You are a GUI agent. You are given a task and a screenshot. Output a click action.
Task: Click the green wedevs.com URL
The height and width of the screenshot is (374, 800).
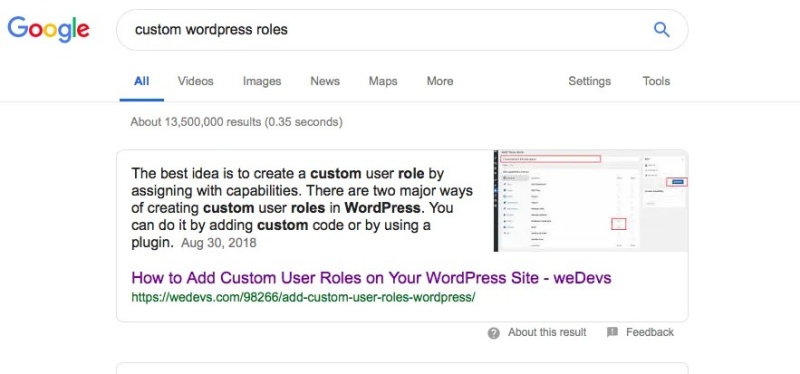(x=303, y=297)
